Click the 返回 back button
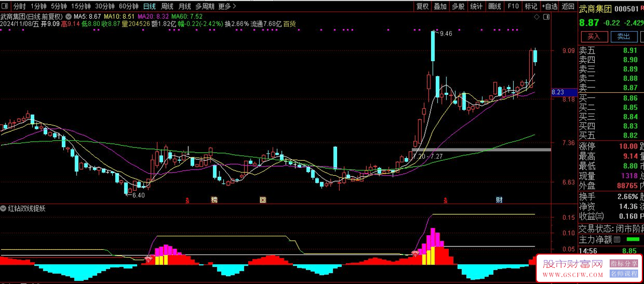This screenshot has width=644, height=284. [x=568, y=6]
